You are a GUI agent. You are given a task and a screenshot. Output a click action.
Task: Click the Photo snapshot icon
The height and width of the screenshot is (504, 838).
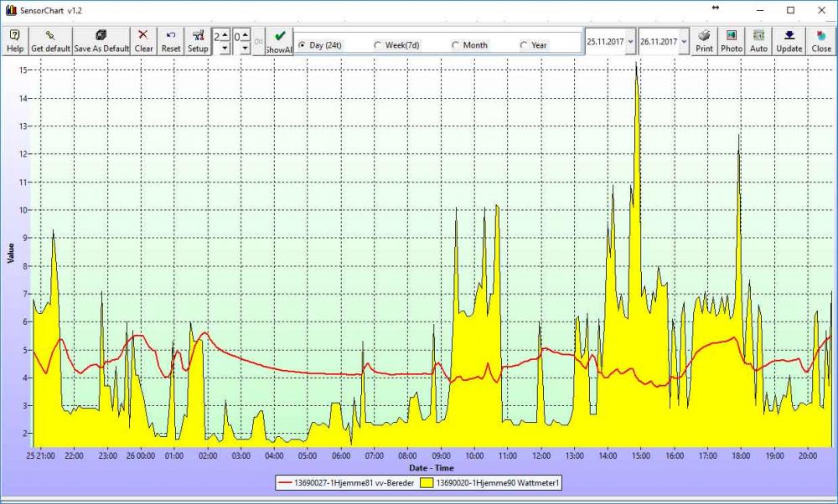(x=731, y=41)
